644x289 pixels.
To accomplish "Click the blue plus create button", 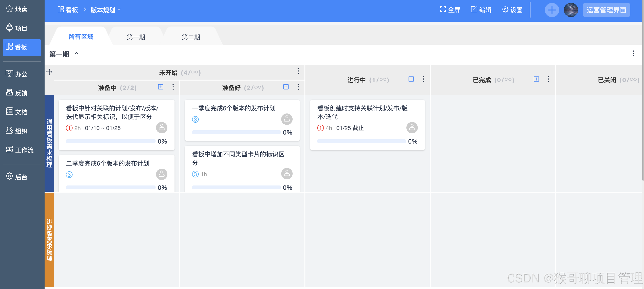I will (x=552, y=10).
